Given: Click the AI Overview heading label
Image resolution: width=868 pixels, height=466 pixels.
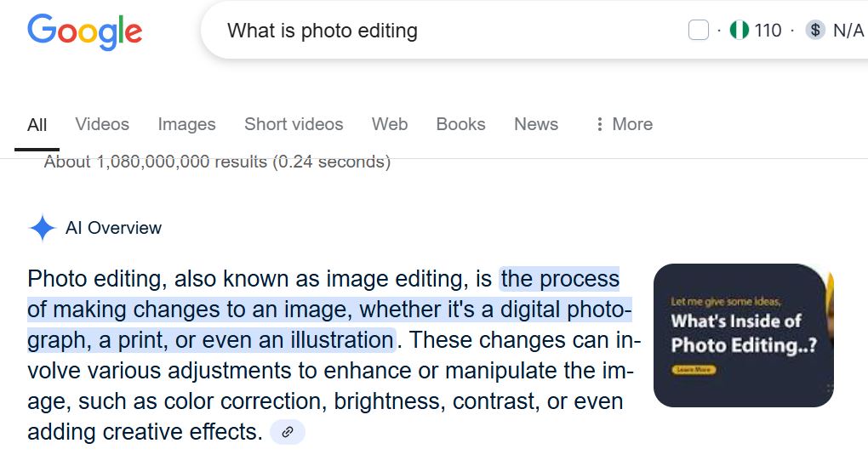Looking at the screenshot, I should [x=113, y=228].
